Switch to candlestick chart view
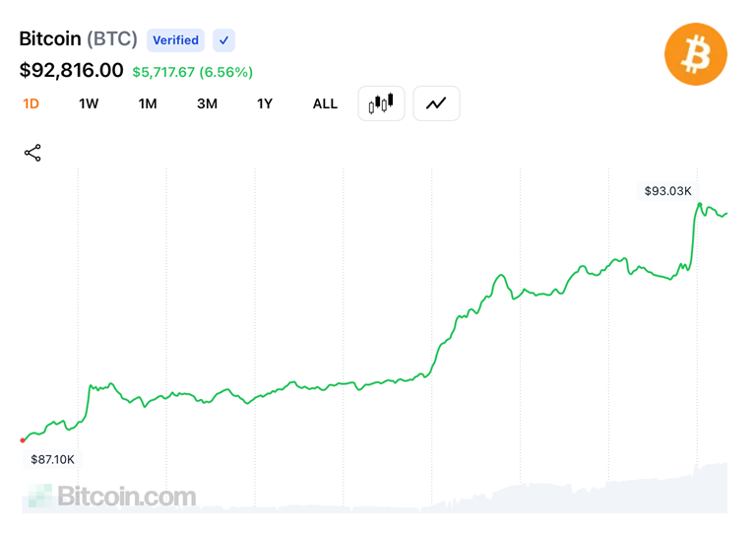This screenshot has width=756, height=533. pyautogui.click(x=381, y=103)
